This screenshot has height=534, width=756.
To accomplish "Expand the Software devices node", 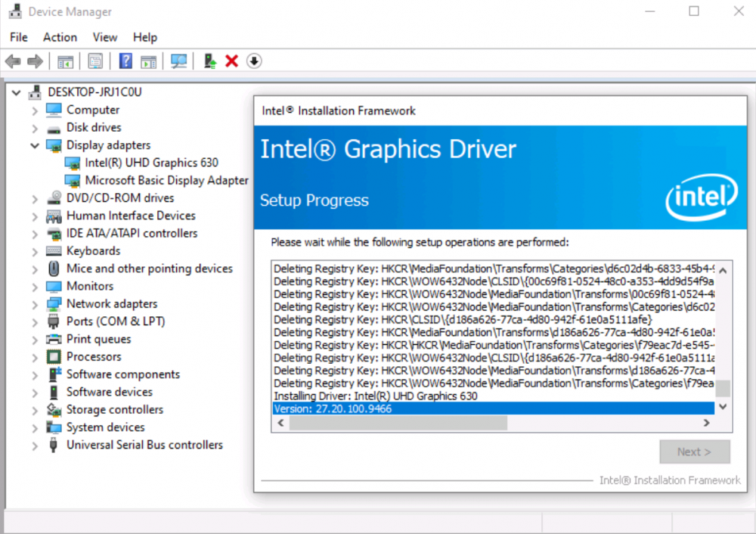I will click(x=35, y=393).
